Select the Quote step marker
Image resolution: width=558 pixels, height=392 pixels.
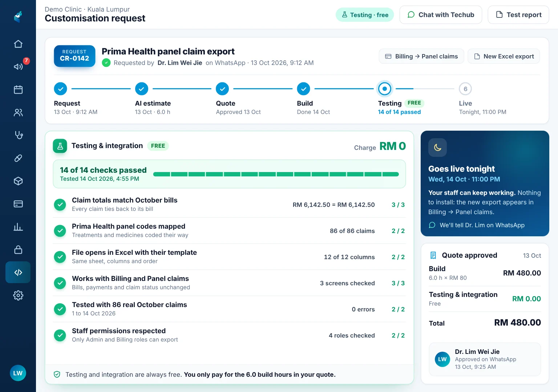pyautogui.click(x=222, y=89)
